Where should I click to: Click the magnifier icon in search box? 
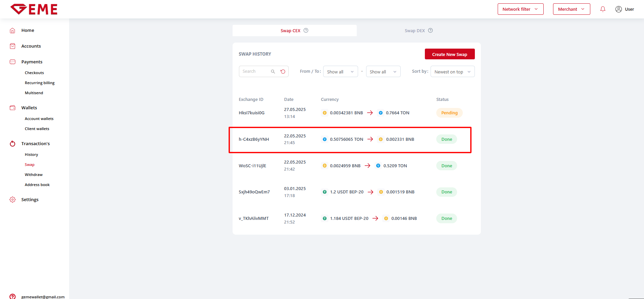[273, 71]
